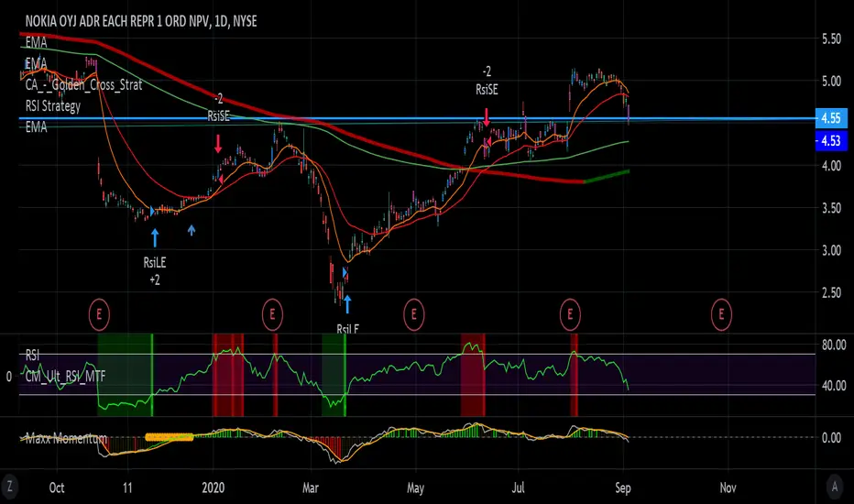This screenshot has width=854, height=504.
Task: Click the RsiLE label at the March low
Action: (x=347, y=329)
